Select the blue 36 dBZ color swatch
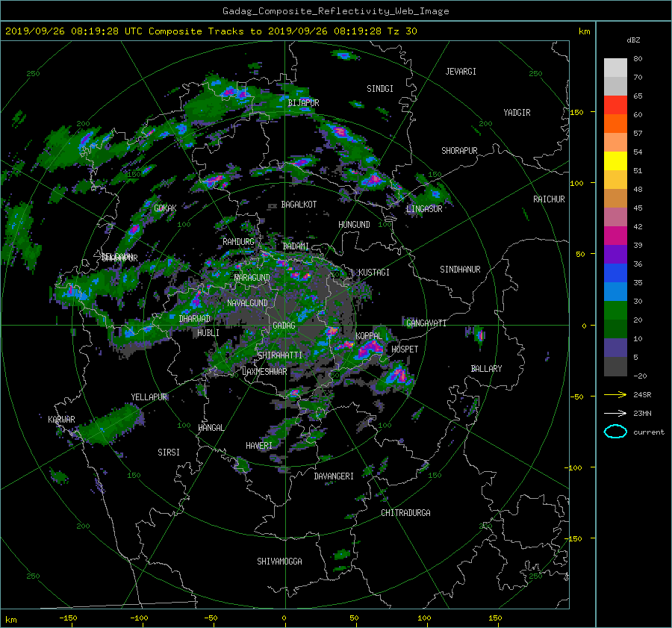Viewport: 672px width, 628px height. (615, 273)
